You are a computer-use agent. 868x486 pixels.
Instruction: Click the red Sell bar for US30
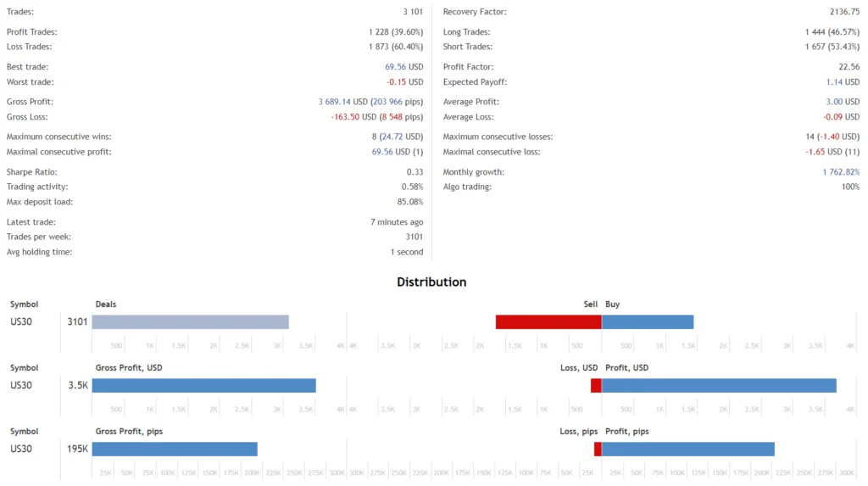click(548, 322)
